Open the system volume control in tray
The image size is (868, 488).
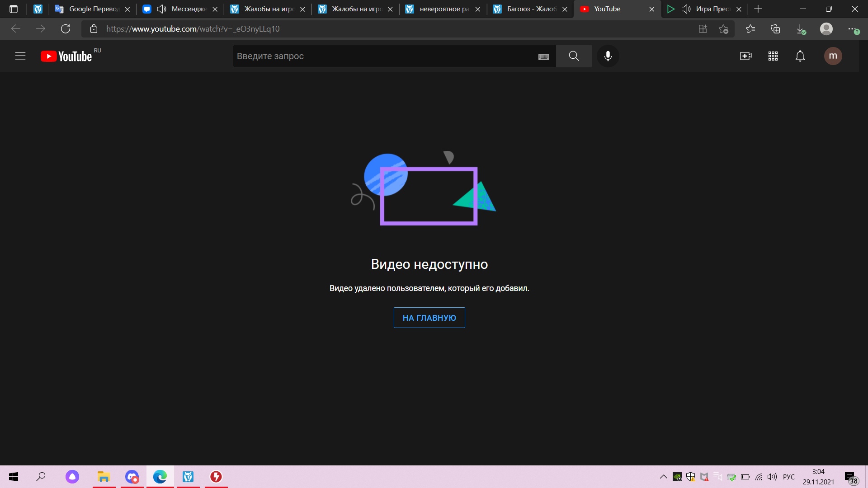(x=772, y=477)
